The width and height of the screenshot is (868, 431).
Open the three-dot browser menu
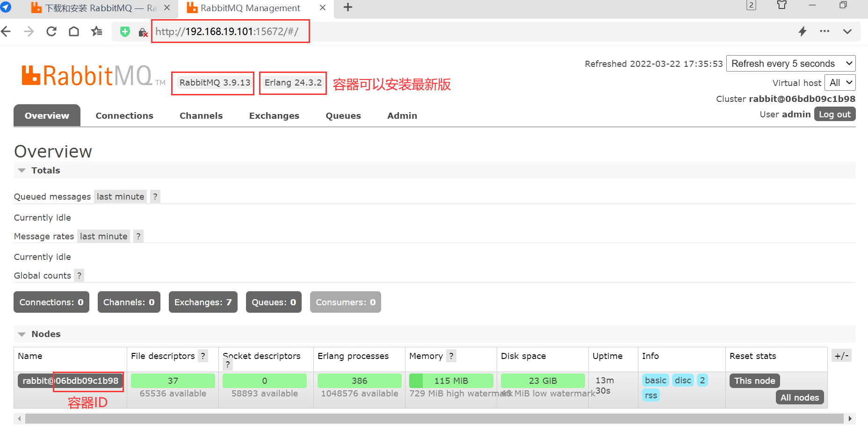click(x=825, y=31)
